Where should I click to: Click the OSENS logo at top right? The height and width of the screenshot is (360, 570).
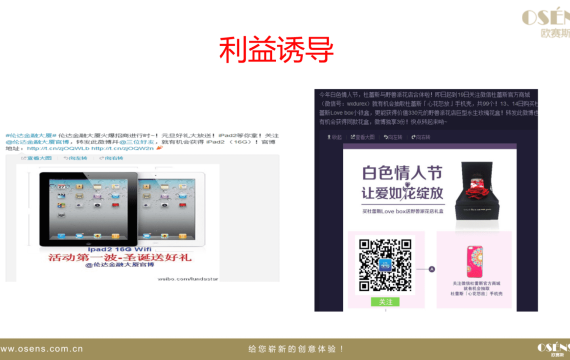pyautogui.click(x=546, y=23)
